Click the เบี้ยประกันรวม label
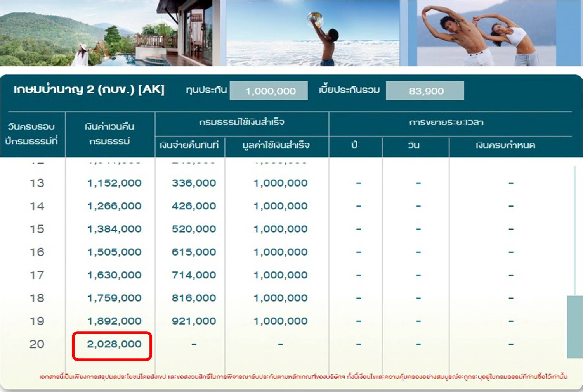The width and height of the screenshot is (583, 392). [349, 90]
